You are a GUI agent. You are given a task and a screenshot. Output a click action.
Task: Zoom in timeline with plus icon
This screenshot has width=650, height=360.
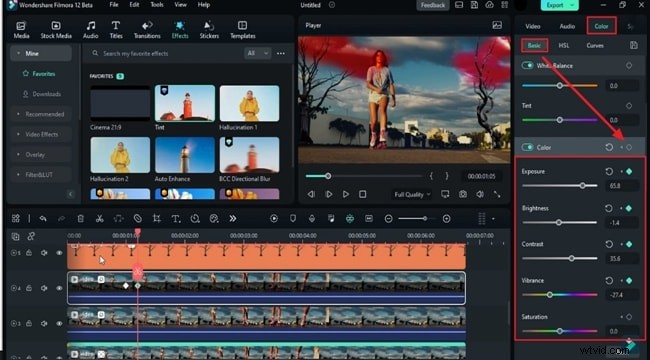446,218
